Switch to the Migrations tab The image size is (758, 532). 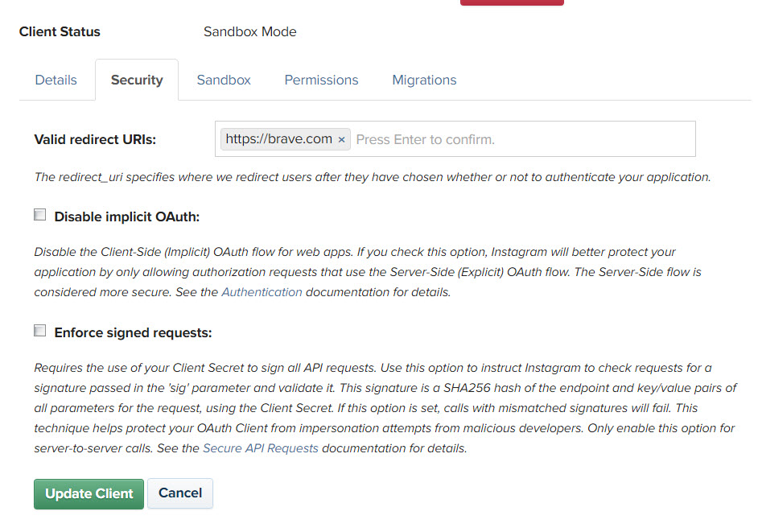[x=424, y=80]
